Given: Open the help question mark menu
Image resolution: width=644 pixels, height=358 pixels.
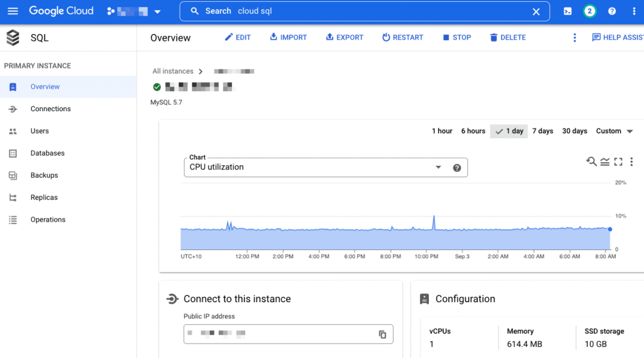Looking at the screenshot, I should pyautogui.click(x=612, y=11).
